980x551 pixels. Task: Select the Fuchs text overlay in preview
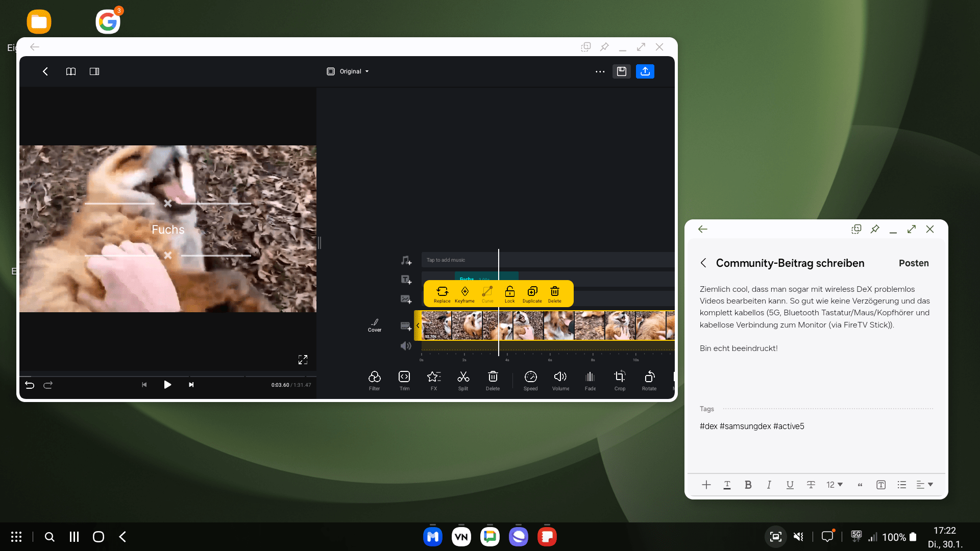pyautogui.click(x=168, y=230)
